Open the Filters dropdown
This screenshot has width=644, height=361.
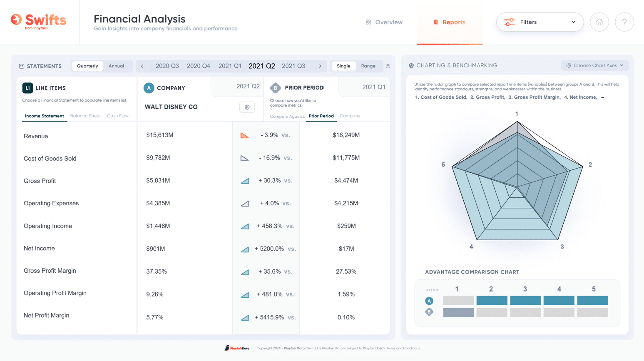point(540,22)
